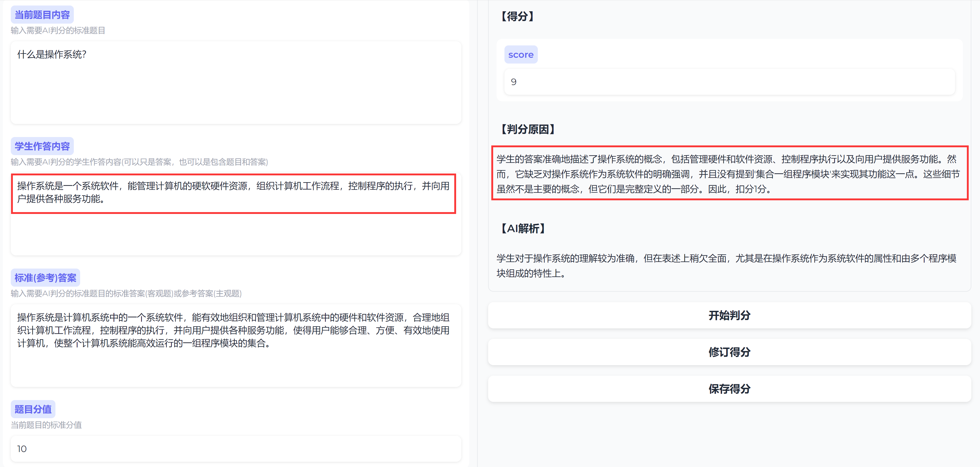Click the score field showing 9
Viewport: 980px width, 467px height.
point(729,82)
